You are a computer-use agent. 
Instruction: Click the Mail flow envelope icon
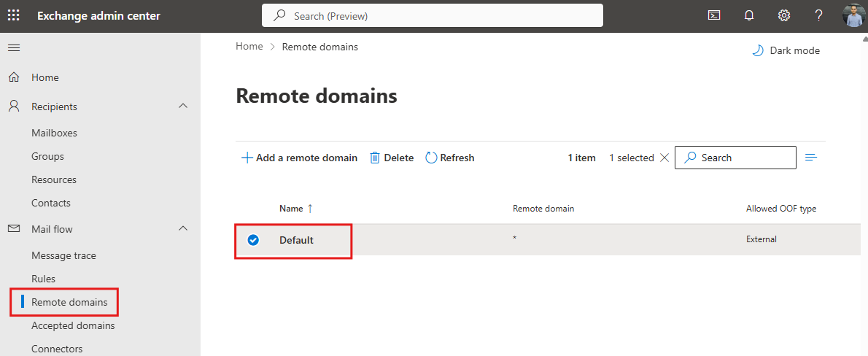(x=15, y=228)
